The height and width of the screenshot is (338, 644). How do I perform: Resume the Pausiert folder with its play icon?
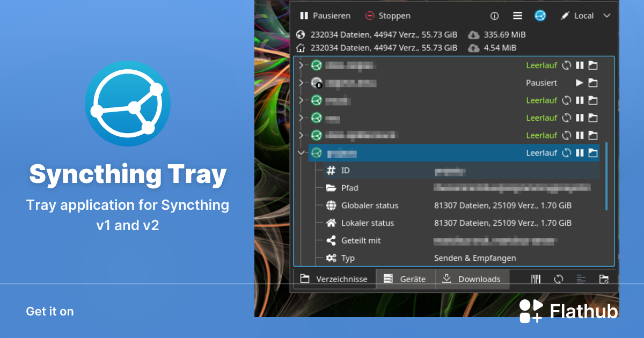point(580,83)
